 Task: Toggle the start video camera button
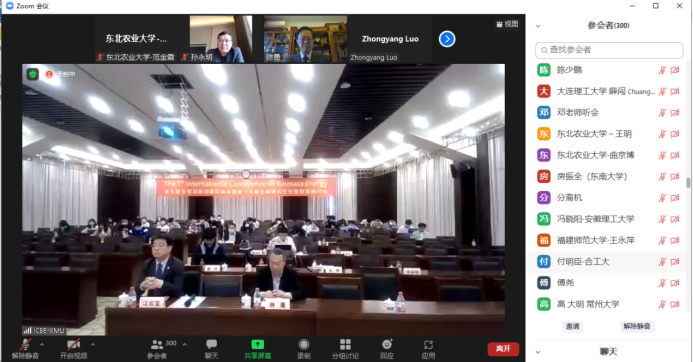pos(73,344)
